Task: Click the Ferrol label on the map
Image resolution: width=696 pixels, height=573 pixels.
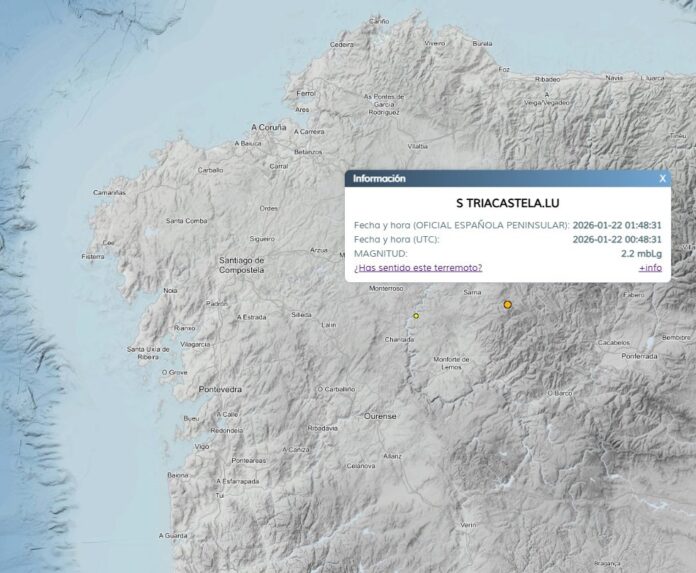Action: (x=306, y=93)
